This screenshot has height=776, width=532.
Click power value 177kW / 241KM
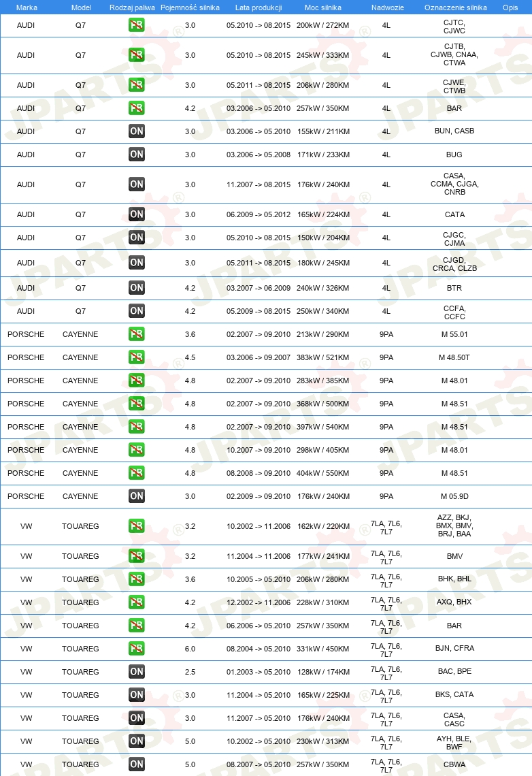[323, 556]
